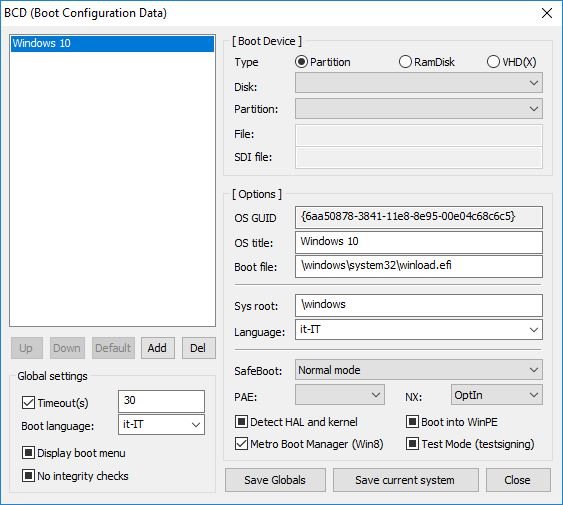
Task: Click the Down button
Action: point(67,348)
